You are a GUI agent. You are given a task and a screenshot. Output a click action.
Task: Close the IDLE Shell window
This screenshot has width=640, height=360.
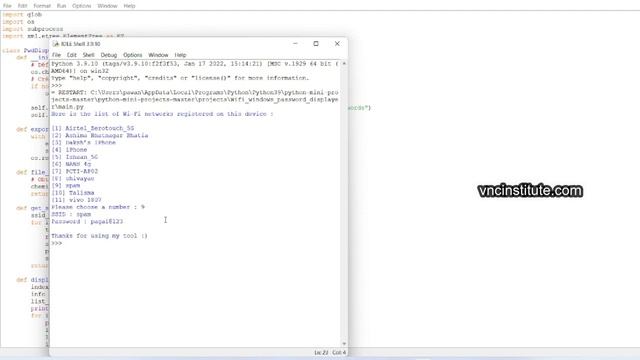337,44
